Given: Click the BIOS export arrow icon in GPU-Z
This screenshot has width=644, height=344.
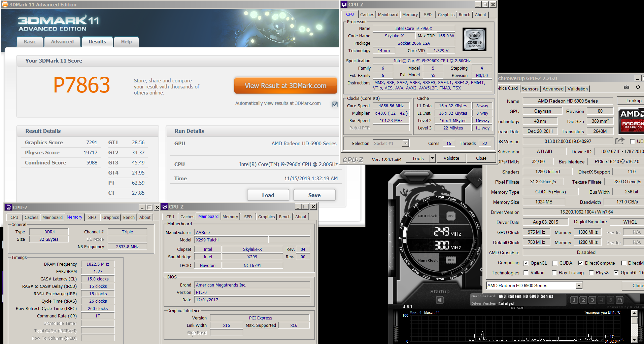Looking at the screenshot, I should [x=620, y=141].
